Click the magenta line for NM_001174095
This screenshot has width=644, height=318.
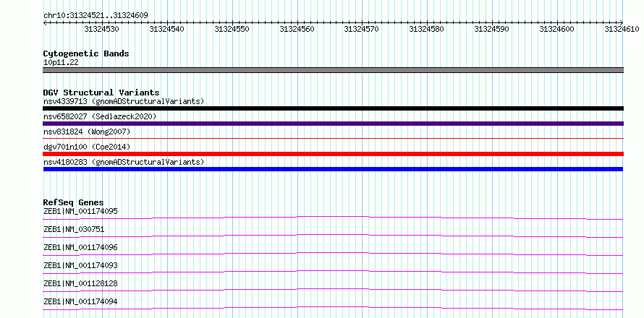pos(333,218)
